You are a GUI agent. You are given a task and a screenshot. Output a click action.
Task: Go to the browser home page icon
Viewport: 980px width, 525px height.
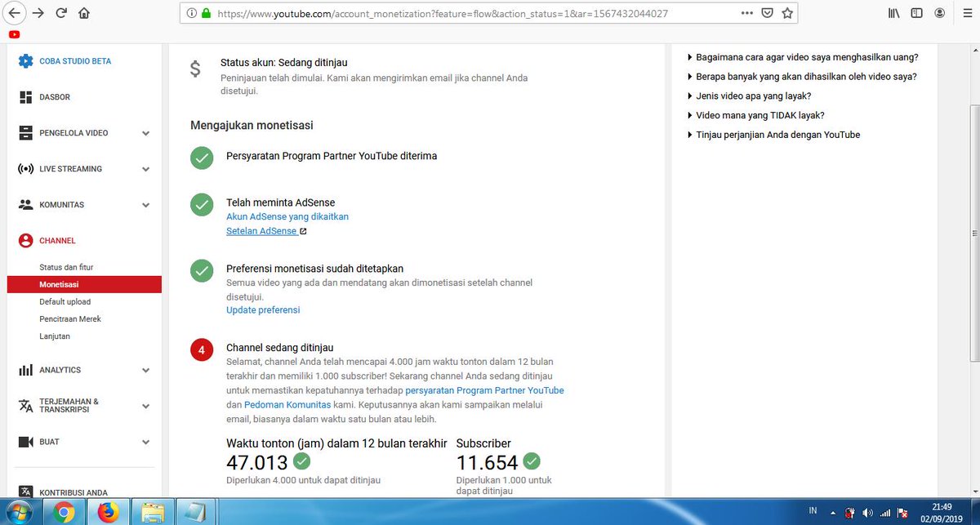(x=84, y=13)
